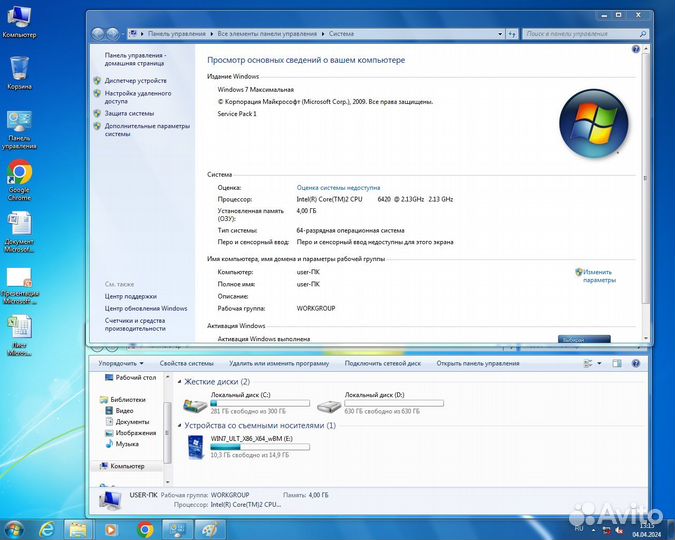
Task: Select Локальный диск (D:) drive icon
Action: point(329,405)
